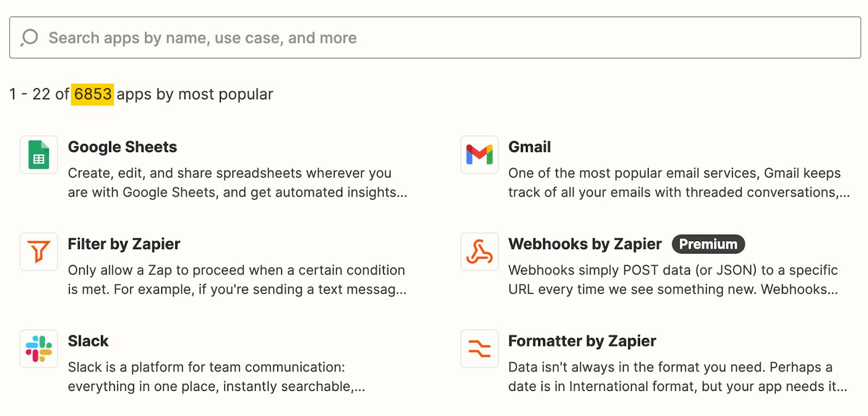
Task: Click the Premium badge next to Webhooks
Action: pyautogui.click(x=708, y=244)
